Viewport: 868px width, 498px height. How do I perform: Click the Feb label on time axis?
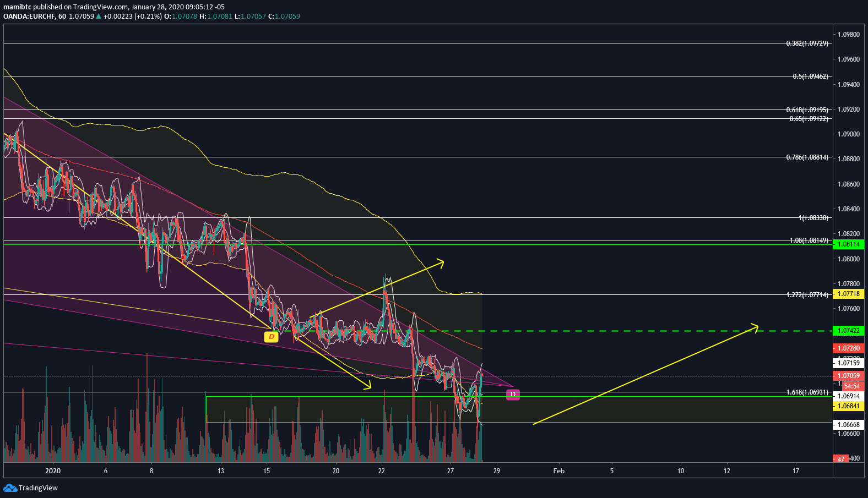pos(559,471)
